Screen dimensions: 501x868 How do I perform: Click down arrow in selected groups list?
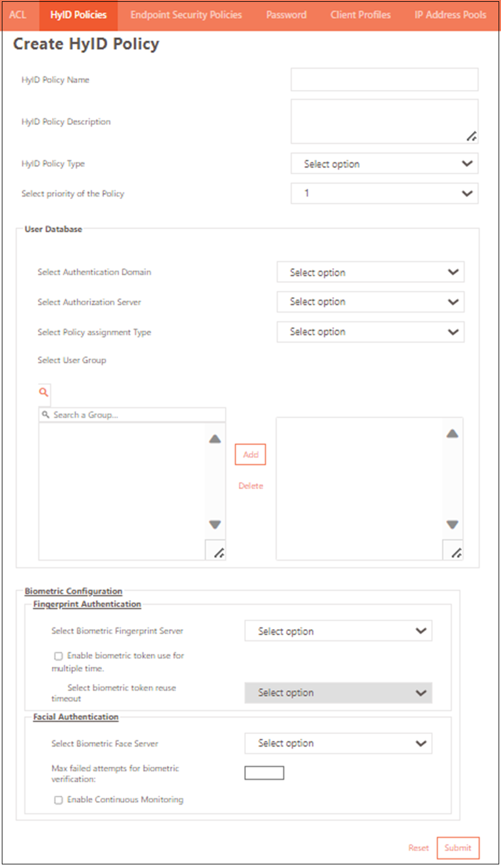tap(452, 524)
